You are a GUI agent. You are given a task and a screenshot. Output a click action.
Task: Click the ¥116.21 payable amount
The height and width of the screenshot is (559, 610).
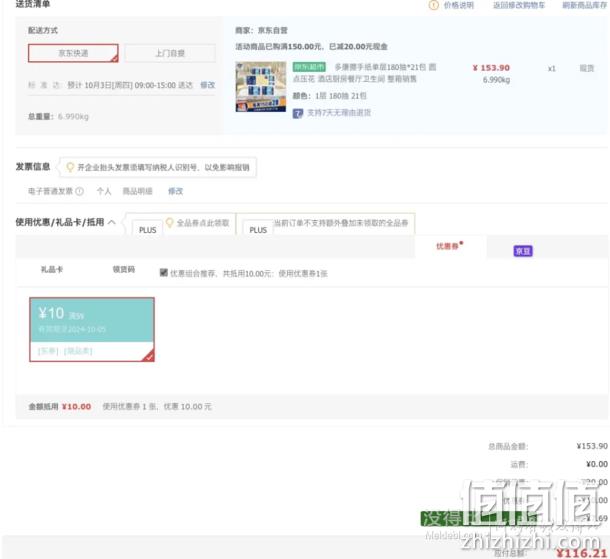click(x=582, y=553)
